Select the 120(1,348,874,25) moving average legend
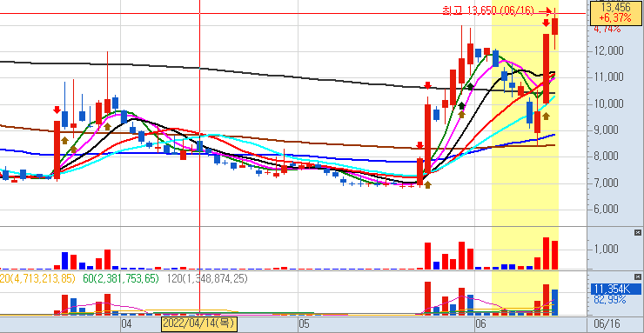The height and width of the screenshot is (333, 644). (207, 279)
